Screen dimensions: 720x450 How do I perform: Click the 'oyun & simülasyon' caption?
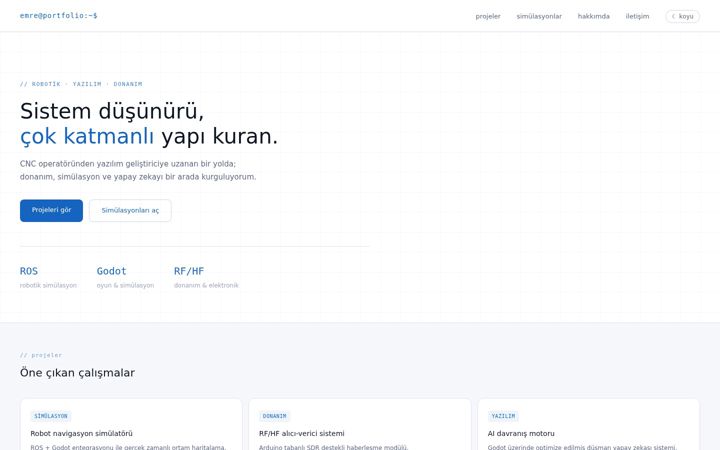click(x=125, y=285)
